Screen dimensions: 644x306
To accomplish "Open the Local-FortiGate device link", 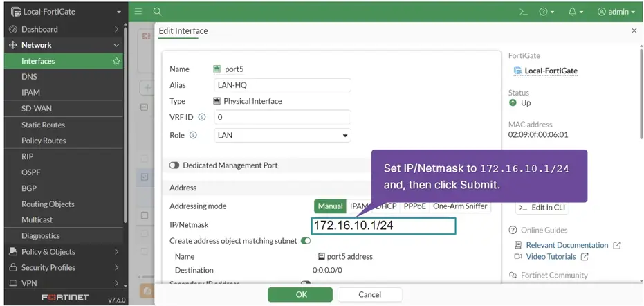I will 551,71.
